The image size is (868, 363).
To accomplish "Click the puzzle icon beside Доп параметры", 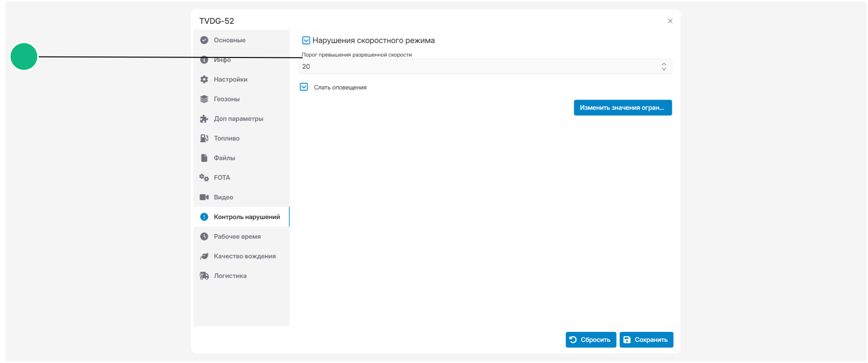I will [x=204, y=119].
